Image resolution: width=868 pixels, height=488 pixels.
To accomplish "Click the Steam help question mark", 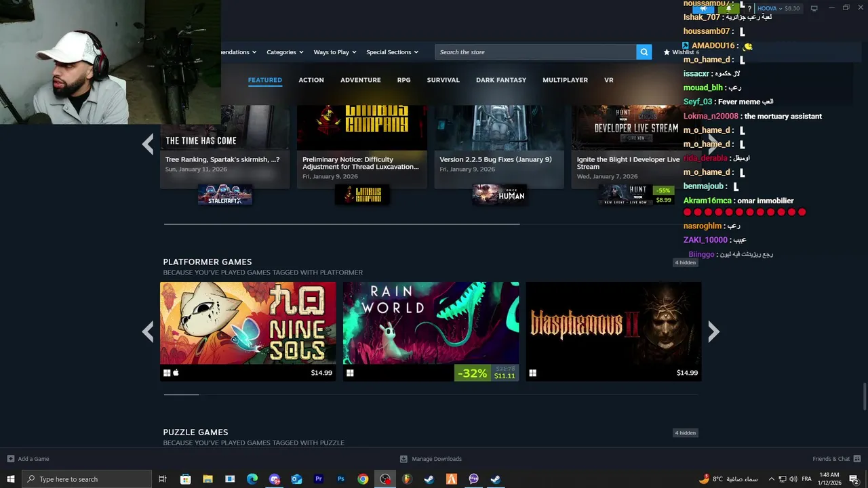I will [749, 9].
